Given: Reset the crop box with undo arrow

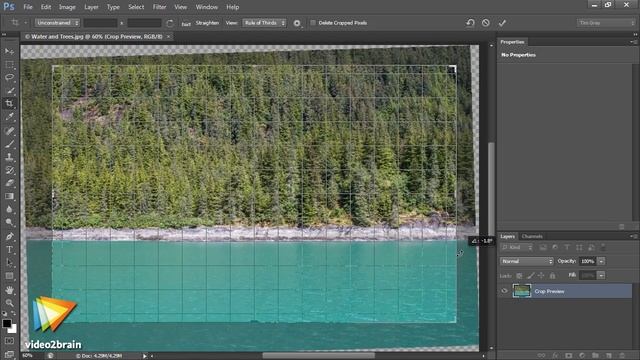Looking at the screenshot, I should tap(470, 23).
